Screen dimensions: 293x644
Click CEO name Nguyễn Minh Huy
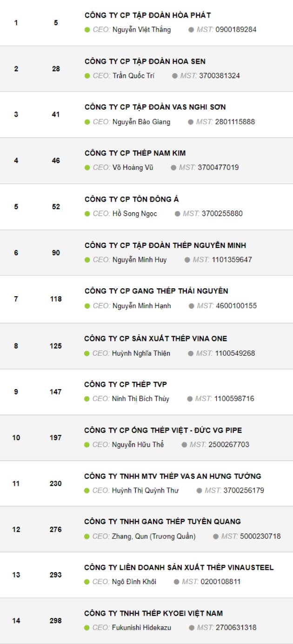[140, 260]
